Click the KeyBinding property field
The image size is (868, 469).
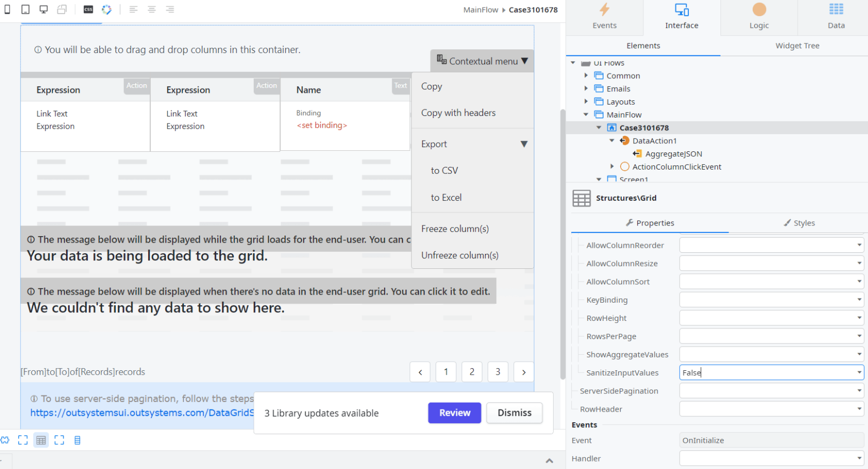[x=771, y=300]
